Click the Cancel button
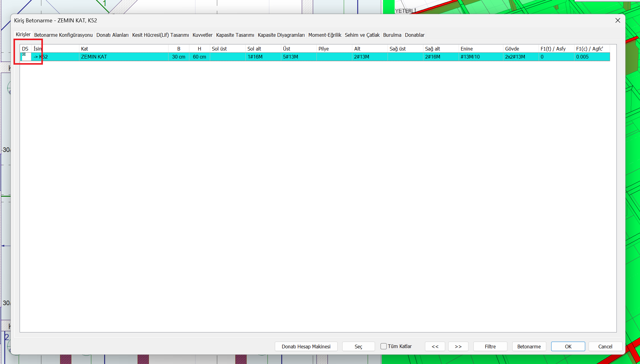Viewport: 640px width, 364px height. tap(605, 347)
